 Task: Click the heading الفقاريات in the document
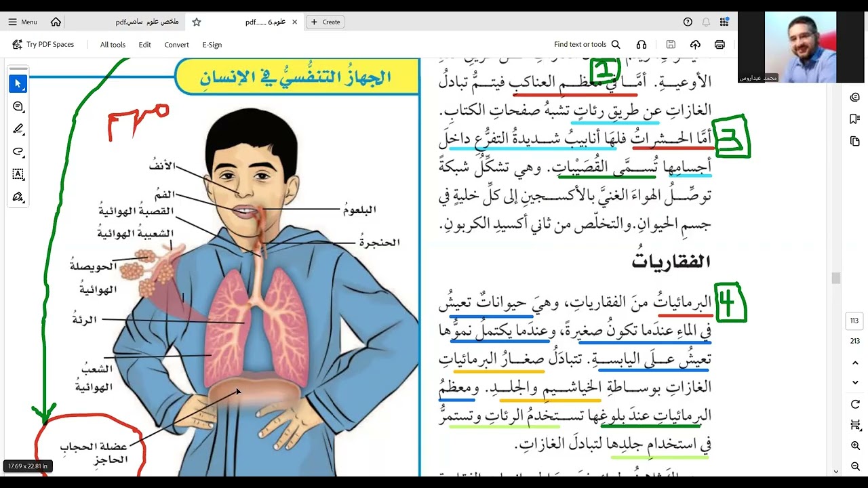[x=670, y=261]
